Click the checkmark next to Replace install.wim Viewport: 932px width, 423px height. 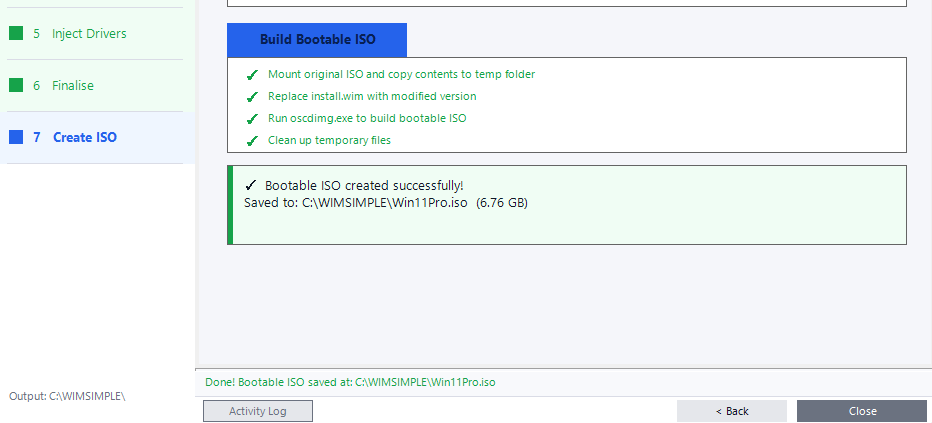(252, 97)
